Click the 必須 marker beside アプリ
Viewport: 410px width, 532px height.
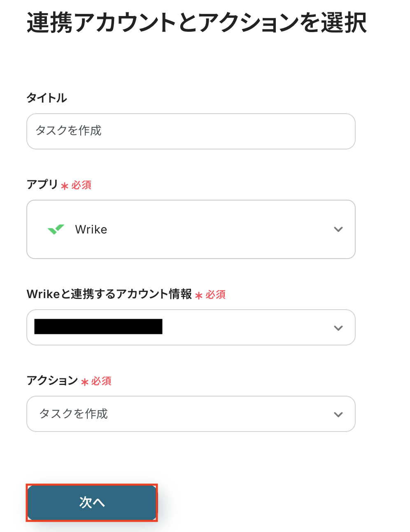pyautogui.click(x=82, y=185)
